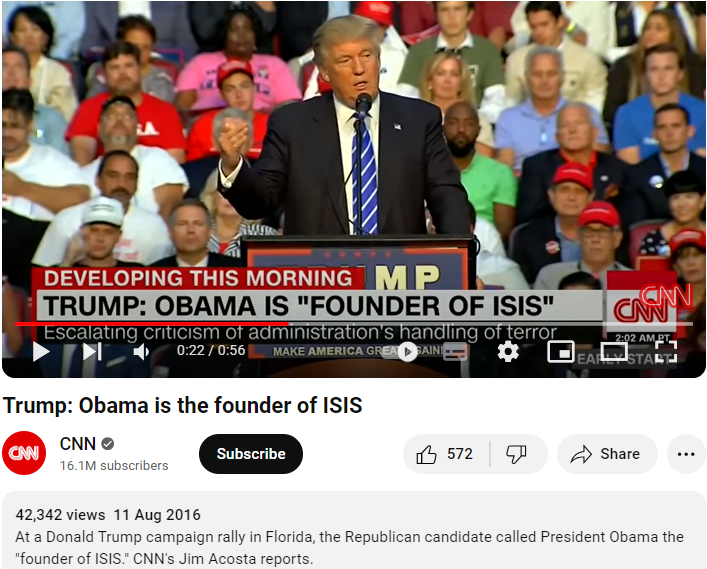This screenshot has height=569, width=707.
Task: Share this video via Share button
Action: click(x=607, y=454)
